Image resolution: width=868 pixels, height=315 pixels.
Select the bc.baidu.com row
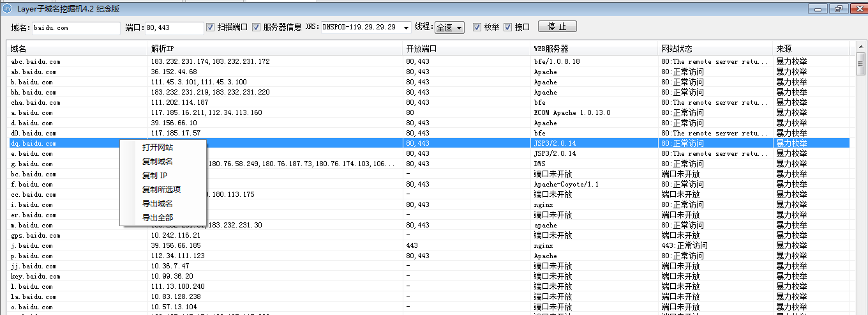[x=428, y=174]
